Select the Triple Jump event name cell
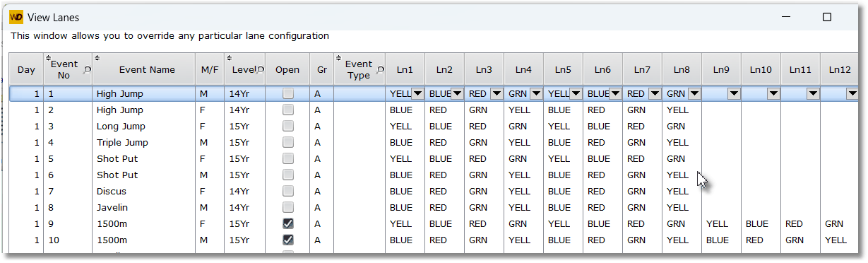This screenshot has height=263, width=868. click(x=144, y=142)
